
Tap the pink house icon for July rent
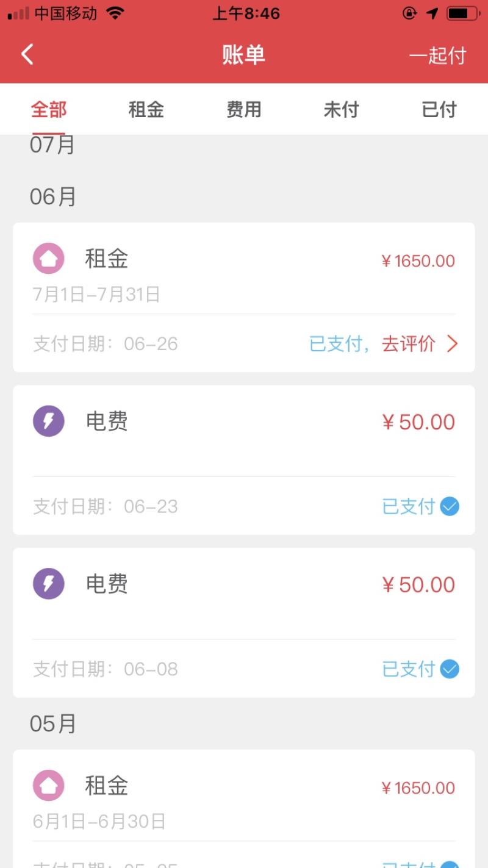pyautogui.click(x=48, y=259)
